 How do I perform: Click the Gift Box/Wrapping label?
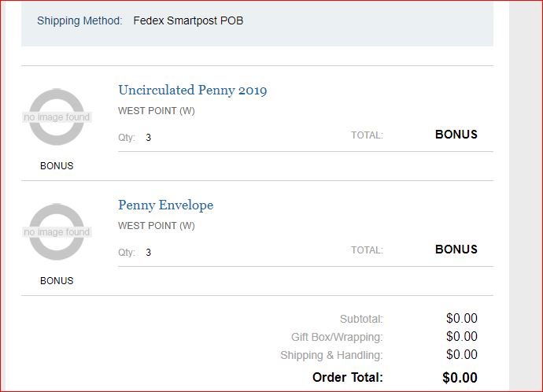click(x=337, y=337)
